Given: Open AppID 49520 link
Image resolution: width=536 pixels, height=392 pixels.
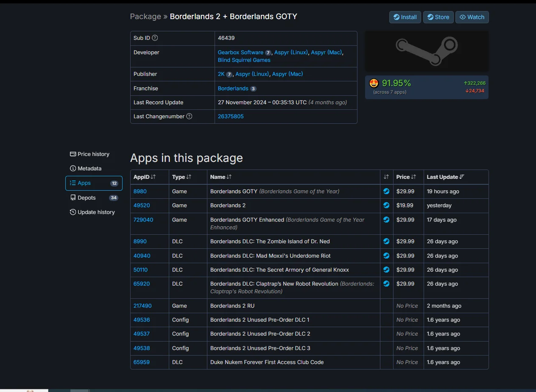Looking at the screenshot, I should click(142, 205).
